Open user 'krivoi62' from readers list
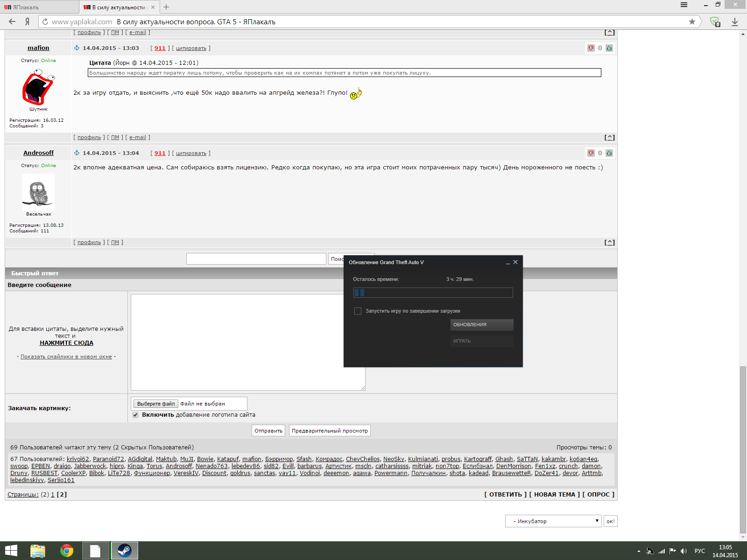Image resolution: width=747 pixels, height=560 pixels. point(78,459)
